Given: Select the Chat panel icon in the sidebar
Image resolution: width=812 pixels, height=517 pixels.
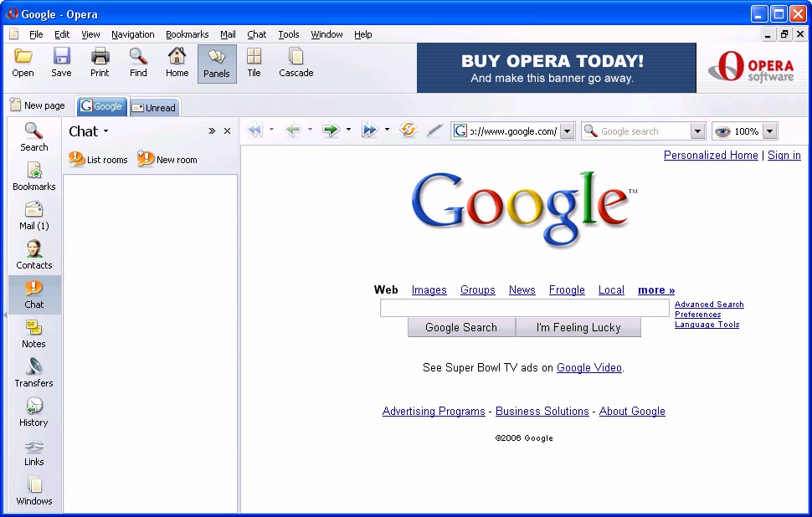Looking at the screenshot, I should (x=34, y=294).
